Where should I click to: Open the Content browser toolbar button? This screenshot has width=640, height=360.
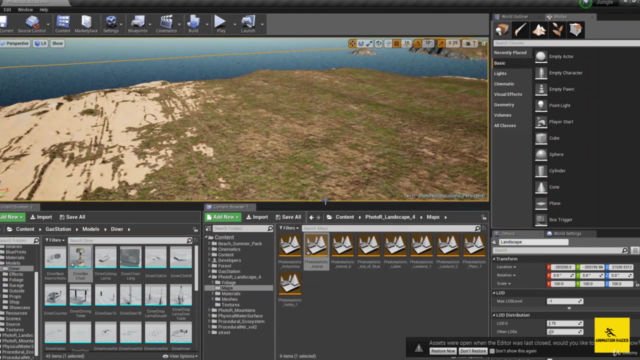point(62,24)
